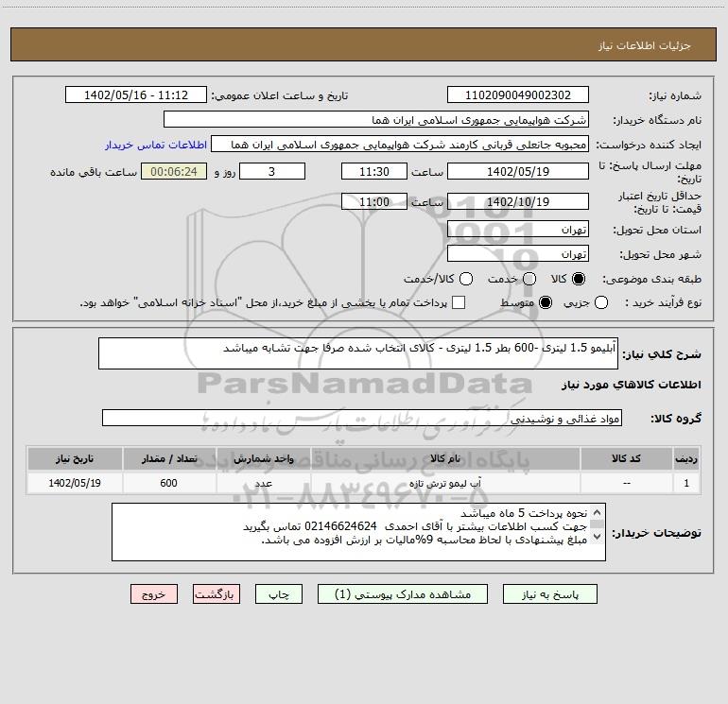
Task: Click the مشاهده مدارک پیوستی (1) button
Action: pyautogui.click(x=403, y=594)
